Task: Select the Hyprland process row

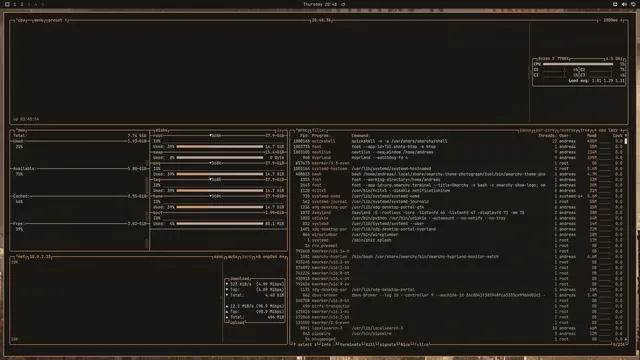Action: coord(458,158)
